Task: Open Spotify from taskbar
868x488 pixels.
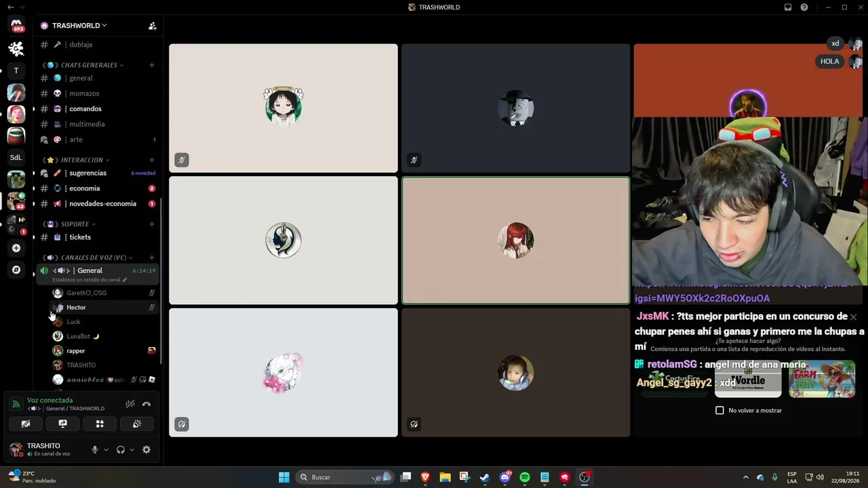Action: coord(524,477)
